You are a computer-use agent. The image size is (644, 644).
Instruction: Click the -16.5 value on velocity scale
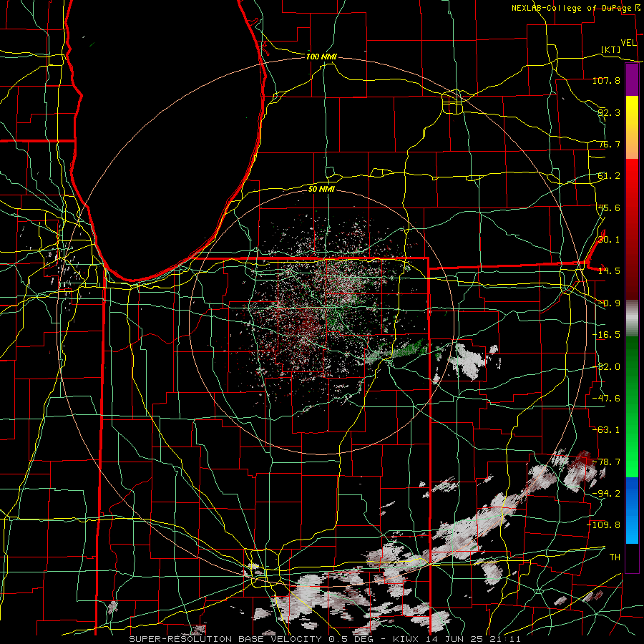pos(606,335)
